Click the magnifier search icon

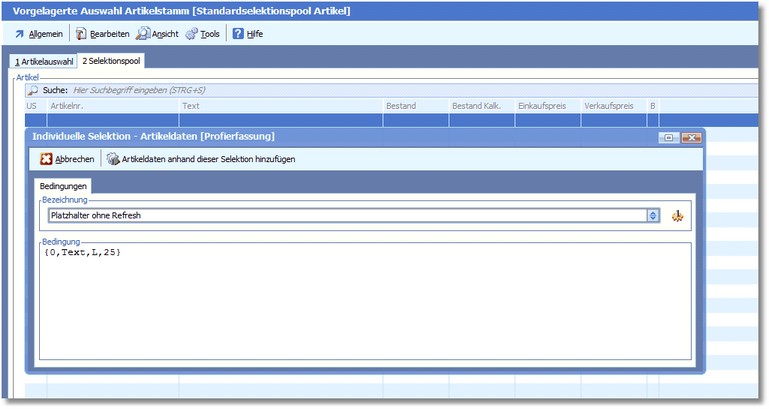click(x=32, y=90)
